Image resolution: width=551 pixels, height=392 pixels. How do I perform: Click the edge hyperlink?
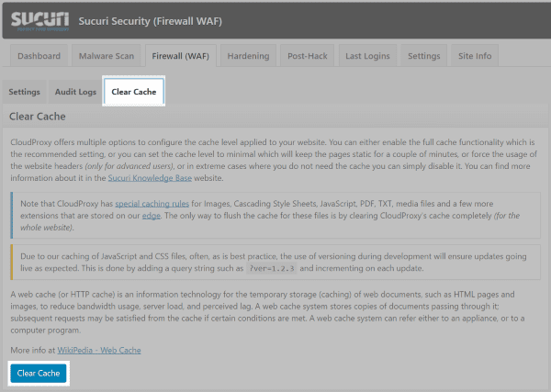point(152,216)
